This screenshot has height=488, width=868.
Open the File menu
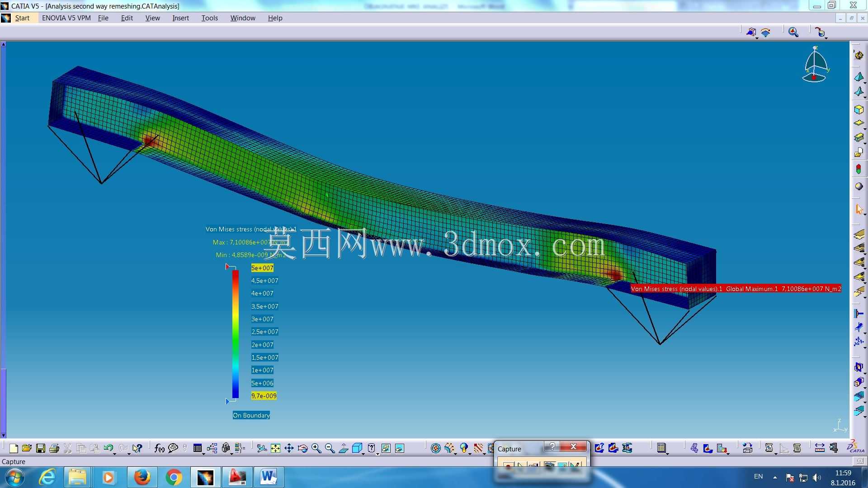(103, 18)
